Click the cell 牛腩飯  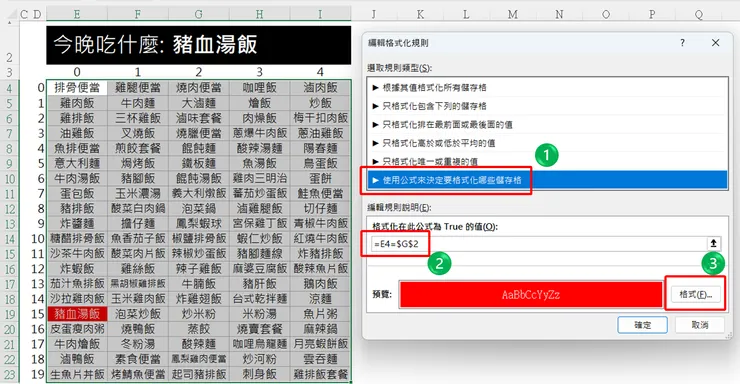pyautogui.click(x=199, y=284)
